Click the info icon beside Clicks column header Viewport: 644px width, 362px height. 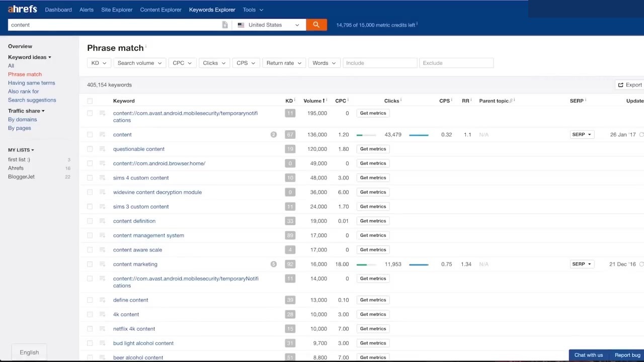tap(401, 100)
